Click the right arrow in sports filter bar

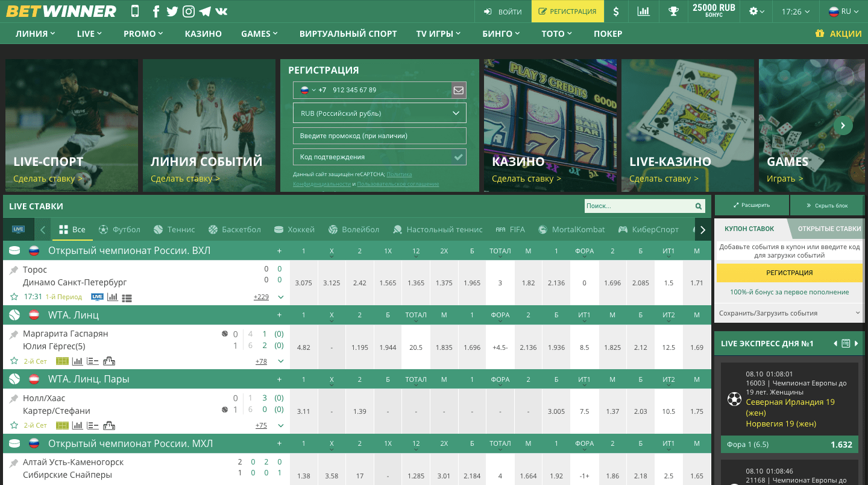click(703, 230)
